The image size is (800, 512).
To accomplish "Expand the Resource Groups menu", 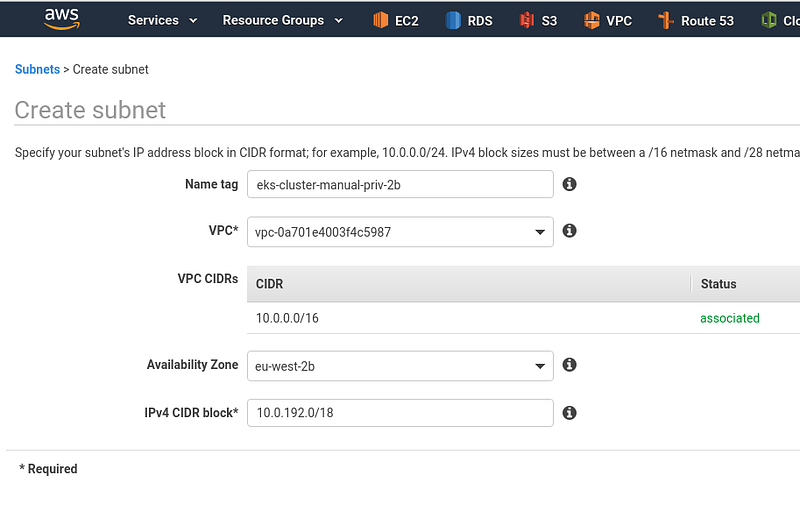I will click(x=283, y=20).
